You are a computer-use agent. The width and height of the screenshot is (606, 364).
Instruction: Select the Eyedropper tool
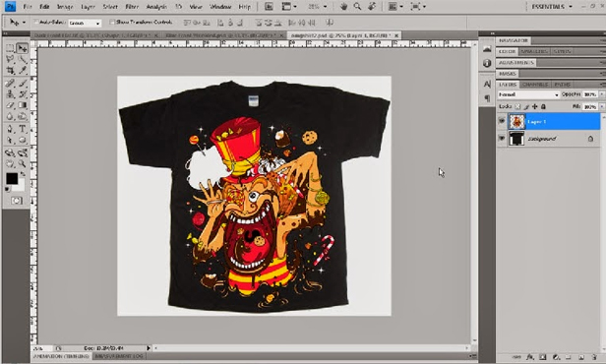coord(22,70)
